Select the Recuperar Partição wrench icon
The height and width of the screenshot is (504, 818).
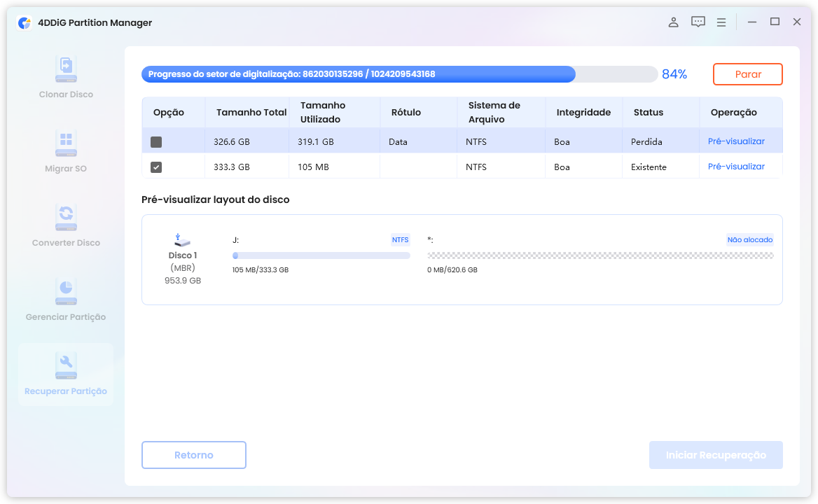66,365
